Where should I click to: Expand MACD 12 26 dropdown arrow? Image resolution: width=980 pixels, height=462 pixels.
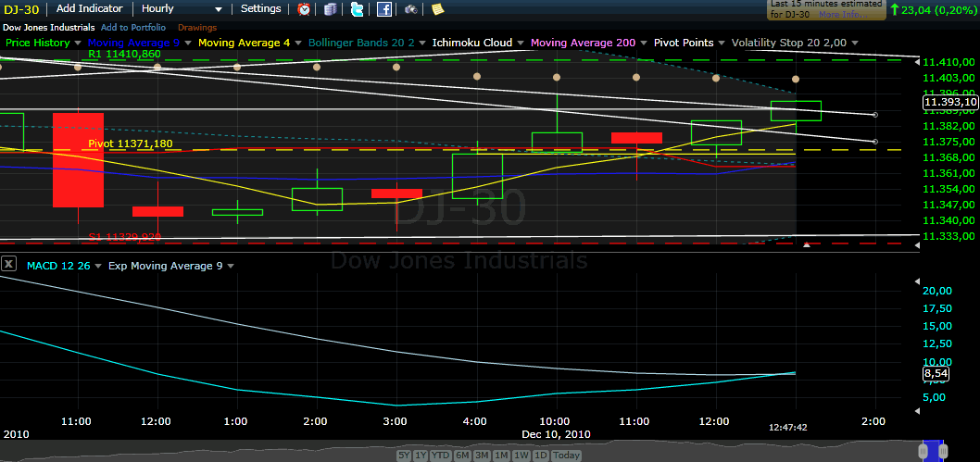tap(98, 266)
